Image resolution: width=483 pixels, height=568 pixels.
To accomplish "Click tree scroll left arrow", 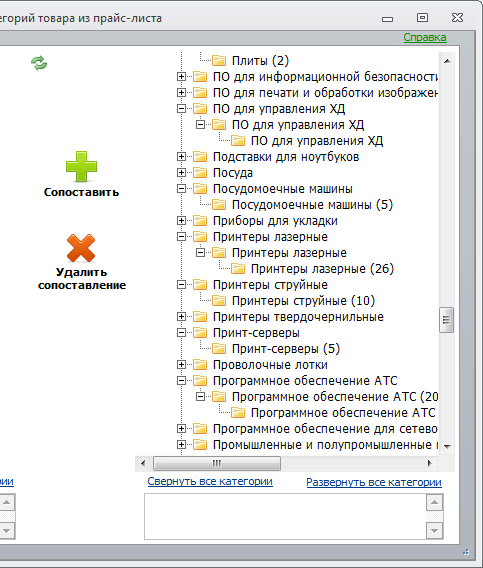I will (143, 463).
